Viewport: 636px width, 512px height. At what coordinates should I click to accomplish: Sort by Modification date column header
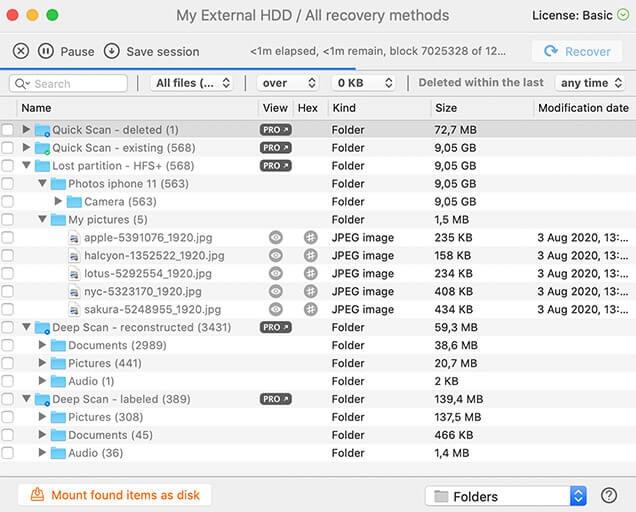coord(584,108)
